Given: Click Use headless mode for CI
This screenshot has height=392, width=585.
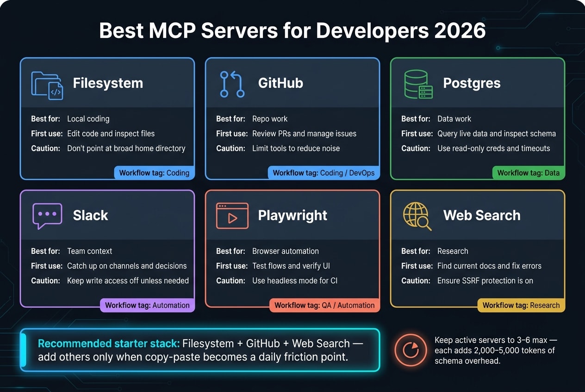Looking at the screenshot, I should click(x=295, y=281).
